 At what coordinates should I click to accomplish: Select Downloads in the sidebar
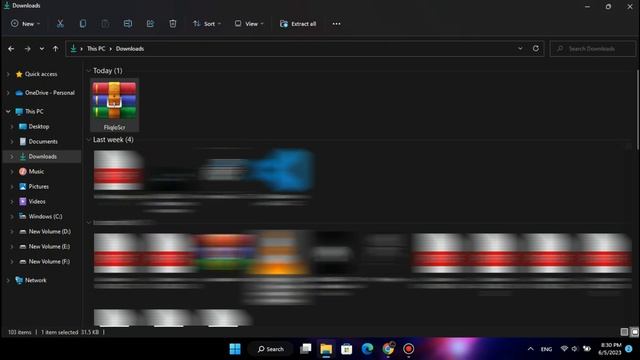coord(42,157)
